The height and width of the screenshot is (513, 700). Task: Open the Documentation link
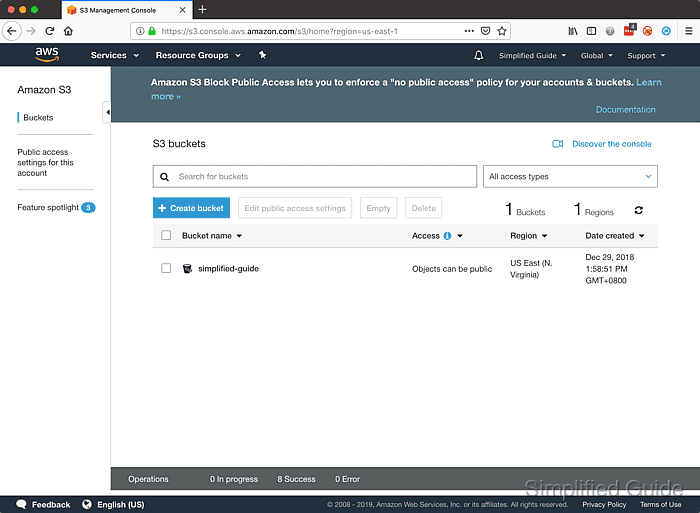pos(625,110)
